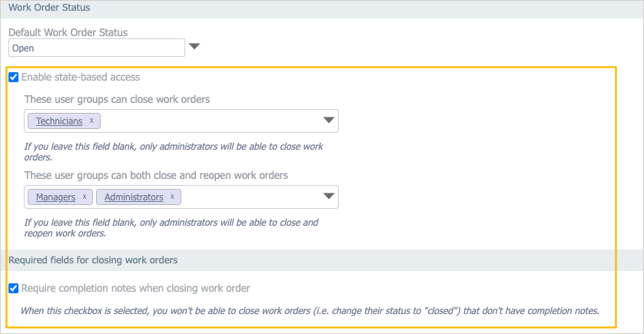Remove the Technicians tag with its x
This screenshot has height=334, width=644.
click(x=91, y=121)
